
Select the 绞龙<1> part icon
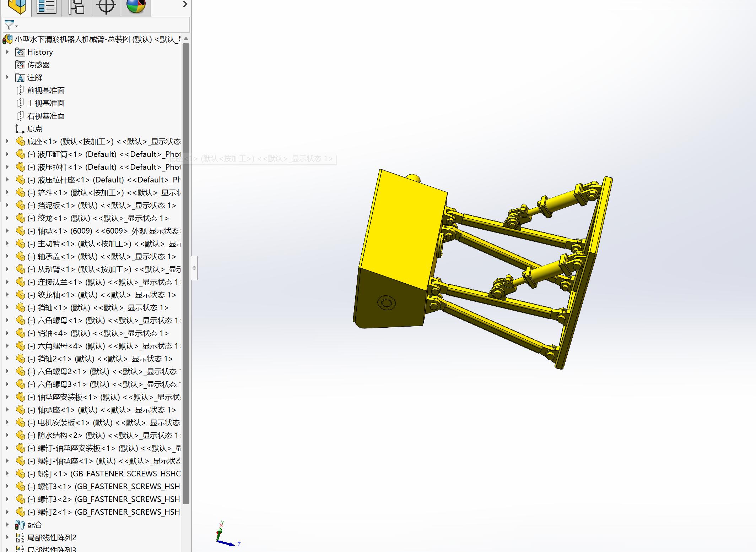(20, 218)
